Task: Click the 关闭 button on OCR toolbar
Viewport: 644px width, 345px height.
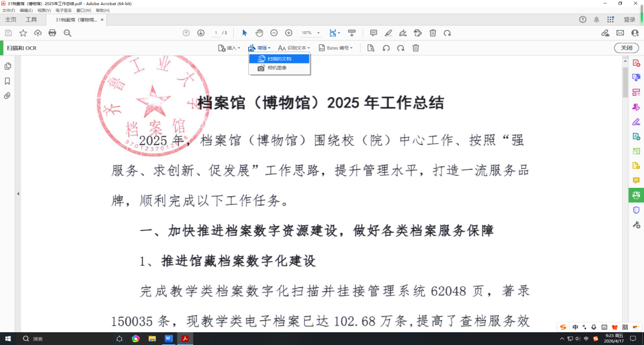Action: coord(626,48)
